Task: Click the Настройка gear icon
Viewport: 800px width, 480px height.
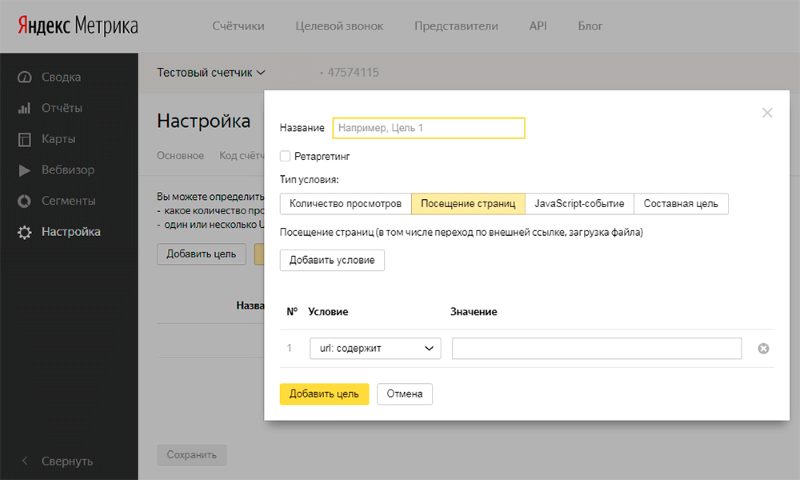Action: point(24,232)
